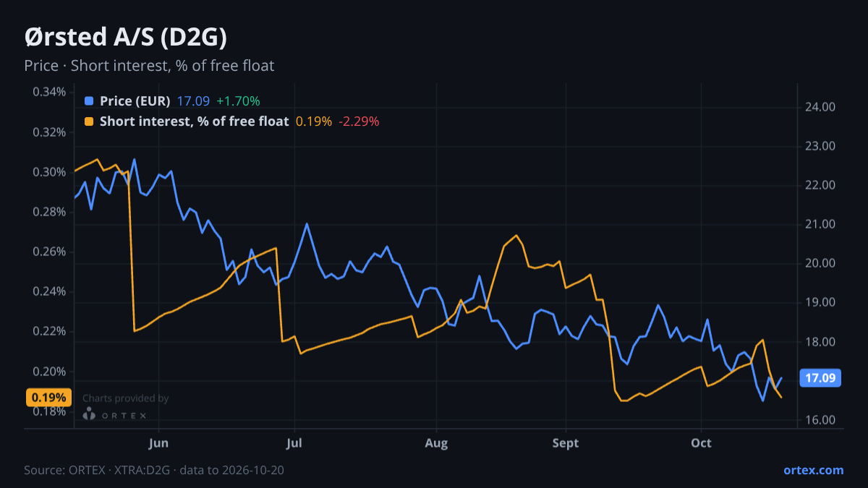Click the 0.34% left axis label
The image size is (868, 488).
point(49,93)
